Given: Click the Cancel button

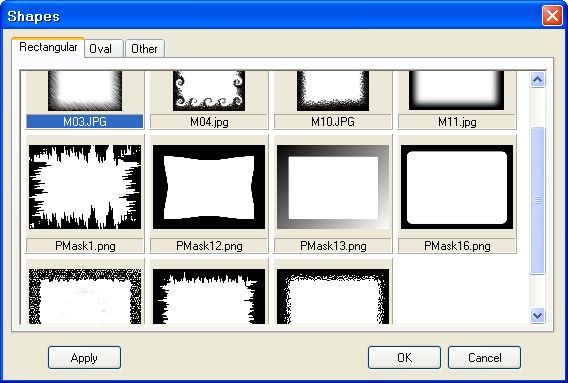Looking at the screenshot, I should tap(484, 358).
